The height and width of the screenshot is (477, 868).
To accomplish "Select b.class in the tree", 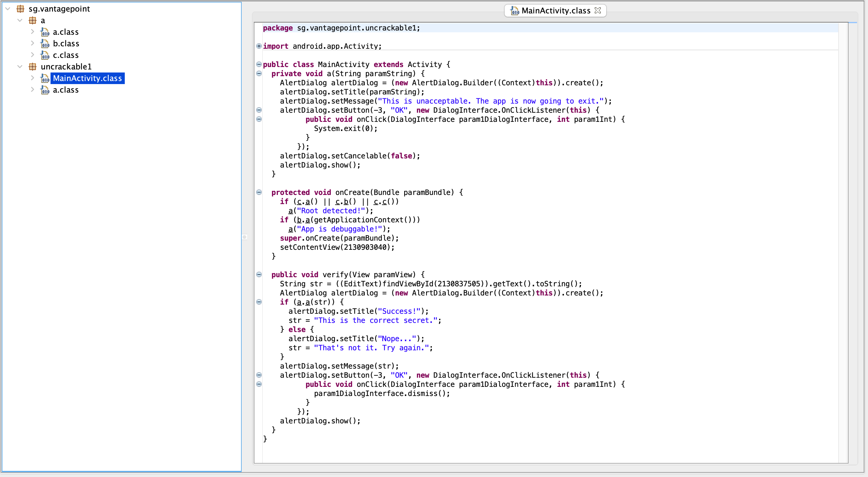I will tap(66, 44).
